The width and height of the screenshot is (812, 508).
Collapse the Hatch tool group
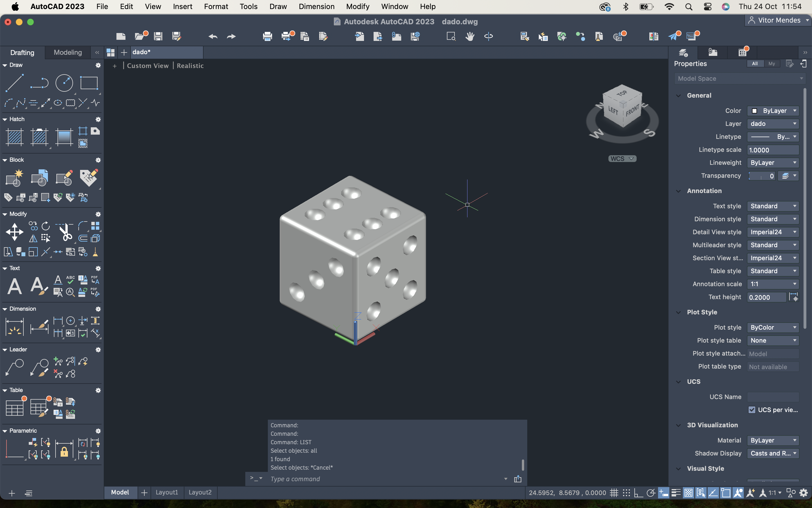(x=5, y=119)
